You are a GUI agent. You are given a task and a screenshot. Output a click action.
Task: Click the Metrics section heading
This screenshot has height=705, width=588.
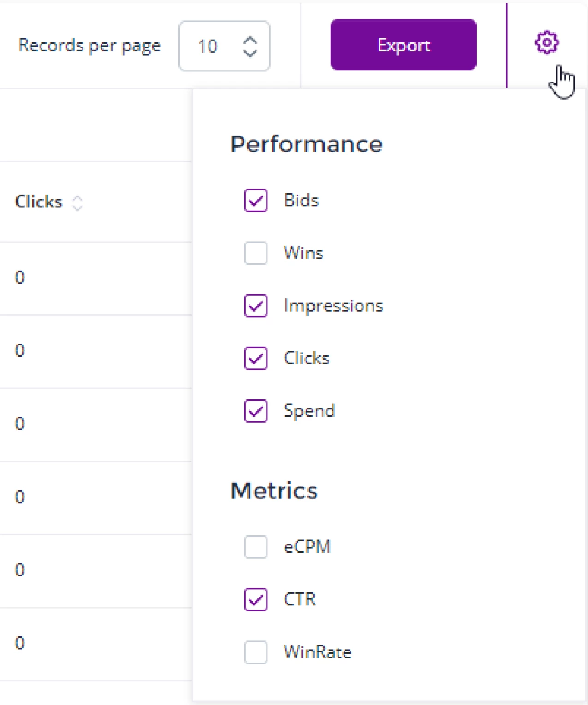coord(273,491)
